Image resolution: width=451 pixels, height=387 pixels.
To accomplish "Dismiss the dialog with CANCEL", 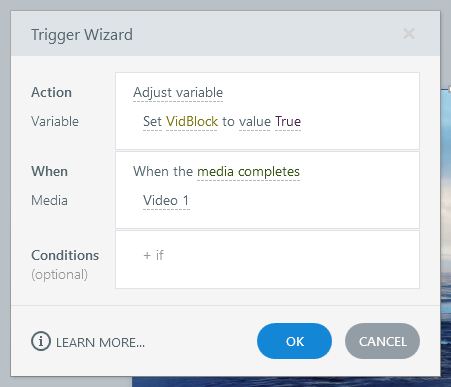I will [382, 341].
